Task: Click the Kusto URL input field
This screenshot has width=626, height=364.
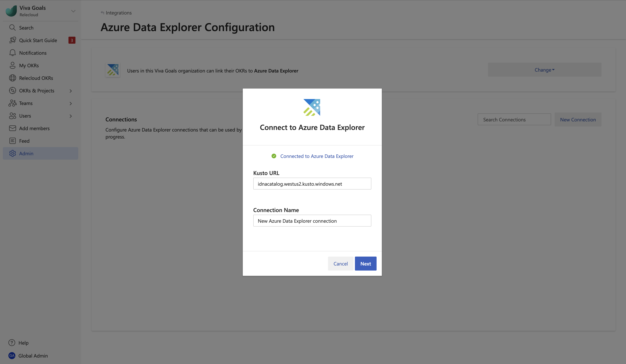Action: (312, 184)
